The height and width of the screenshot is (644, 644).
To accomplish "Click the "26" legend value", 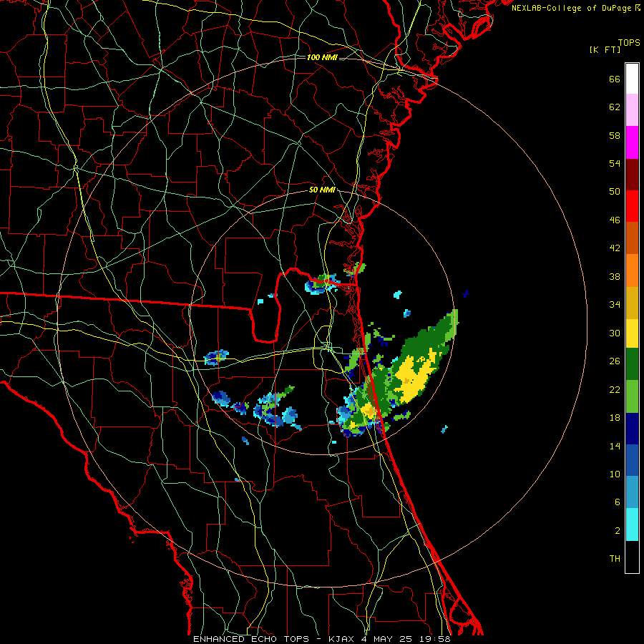I will (615, 361).
